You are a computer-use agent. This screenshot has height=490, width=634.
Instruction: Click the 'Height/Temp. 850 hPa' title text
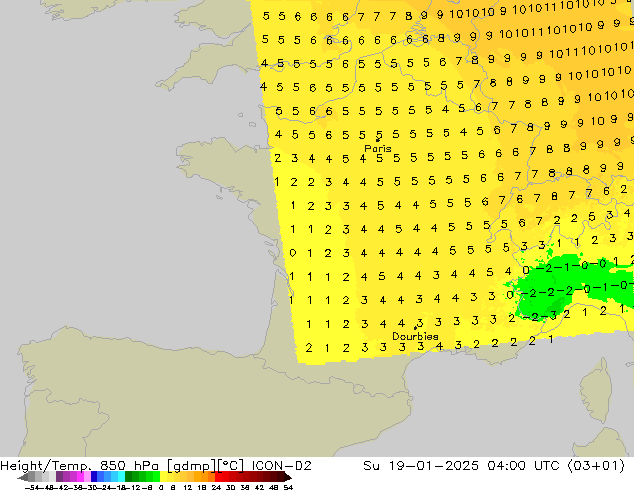point(80,466)
